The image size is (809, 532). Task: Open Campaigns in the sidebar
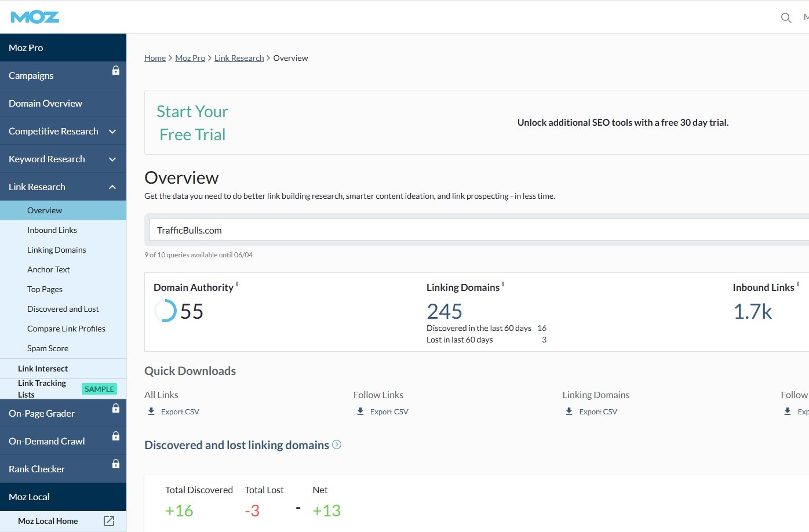pos(63,75)
